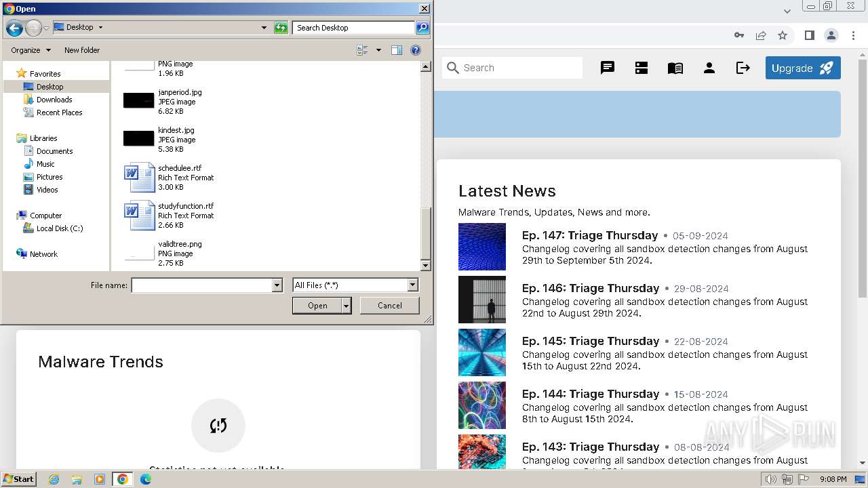Click the Search Desktop magnifier icon
868x488 pixels.
pos(422,28)
